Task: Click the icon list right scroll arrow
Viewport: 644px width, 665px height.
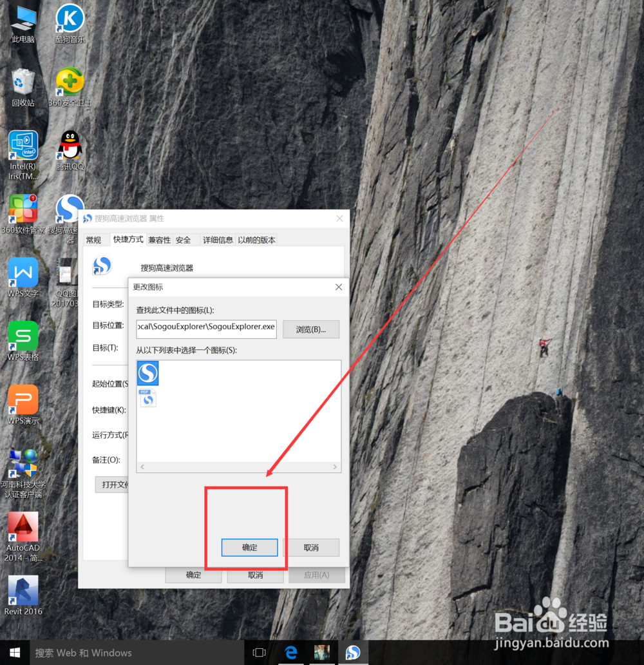Action: tap(335, 467)
